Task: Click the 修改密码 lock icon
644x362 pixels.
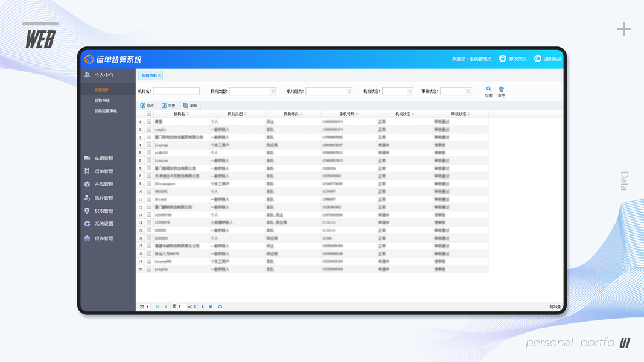Action: pos(502,59)
